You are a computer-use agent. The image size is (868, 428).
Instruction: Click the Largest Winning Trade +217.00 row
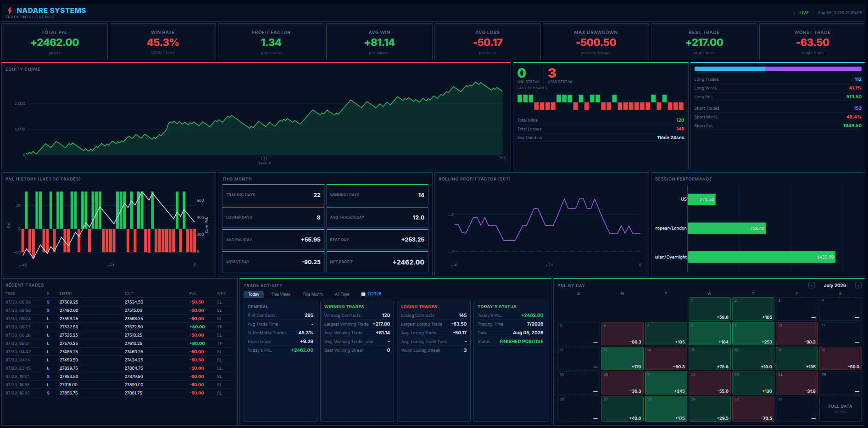pyautogui.click(x=357, y=324)
